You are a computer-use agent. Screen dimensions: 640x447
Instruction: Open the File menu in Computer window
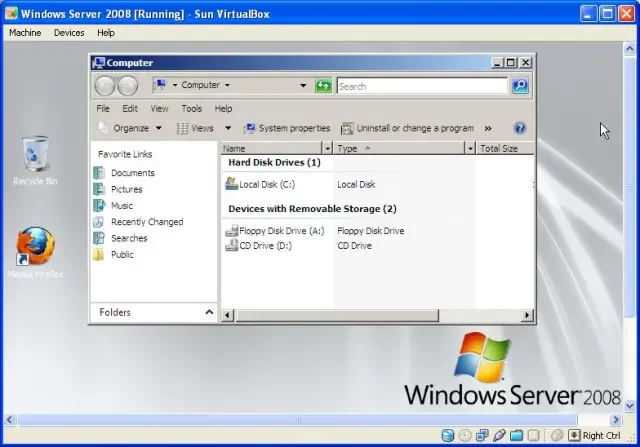click(x=103, y=109)
